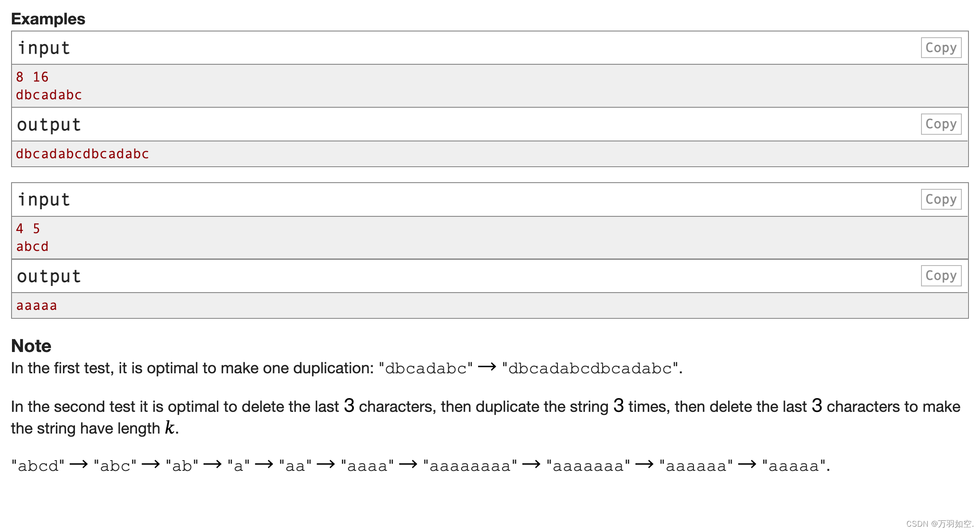The width and height of the screenshot is (980, 532).
Task: Click output text 'dbcadabcdbcadabc'
Action: tap(82, 153)
